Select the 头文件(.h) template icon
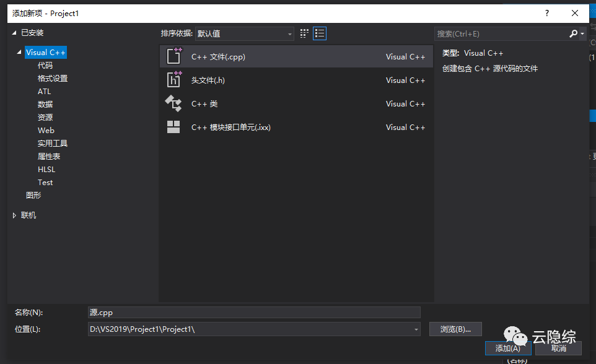The width and height of the screenshot is (596, 364). click(174, 80)
